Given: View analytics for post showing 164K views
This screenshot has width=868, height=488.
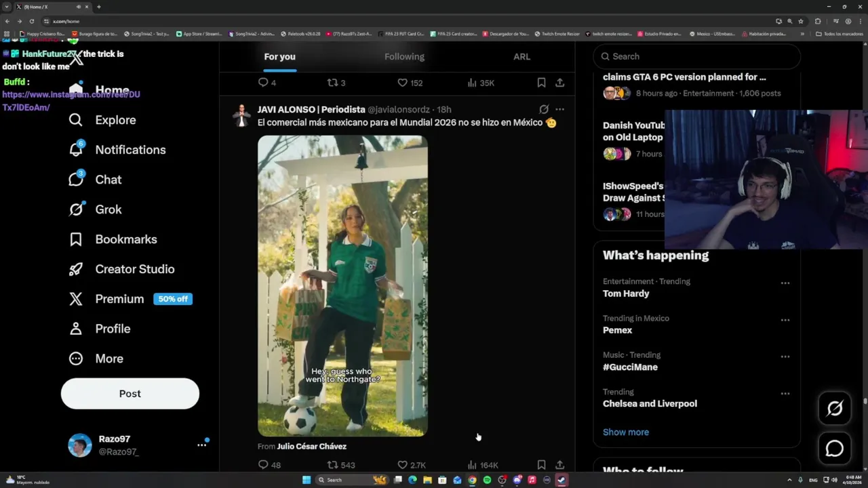Looking at the screenshot, I should (x=483, y=465).
